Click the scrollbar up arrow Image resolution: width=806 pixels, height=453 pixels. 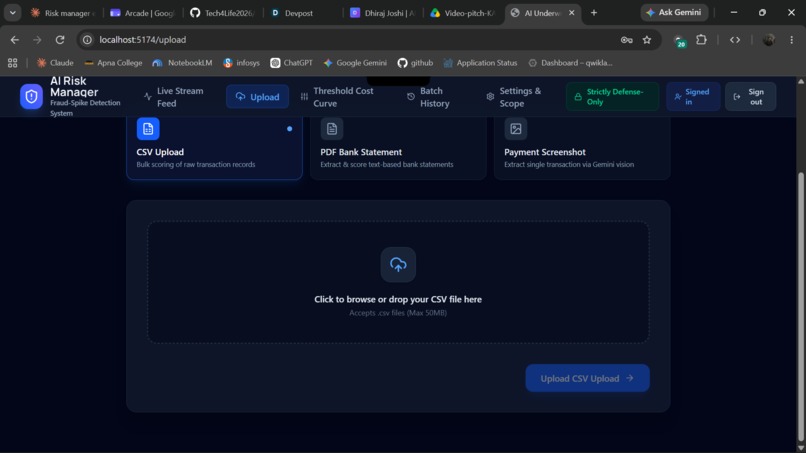800,81
